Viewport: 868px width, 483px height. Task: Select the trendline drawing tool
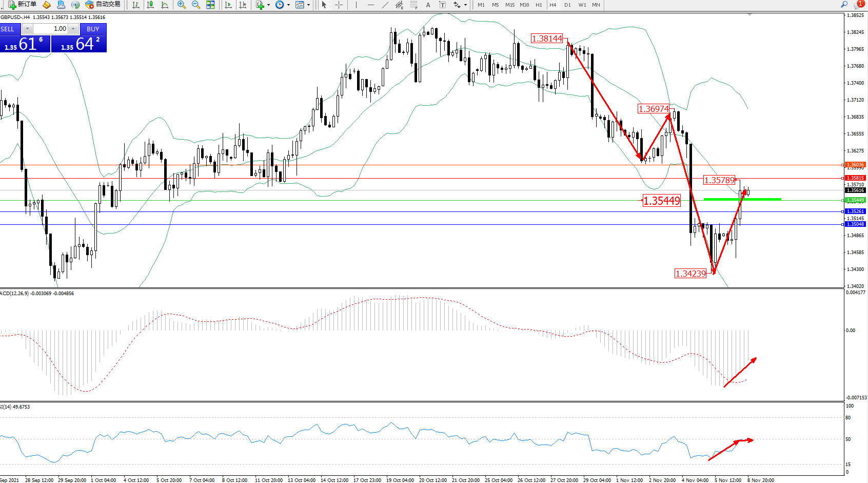385,5
